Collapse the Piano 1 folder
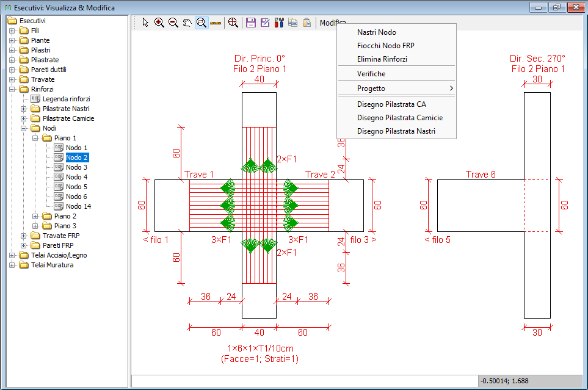Screen dimensions: 588x390 (35, 138)
